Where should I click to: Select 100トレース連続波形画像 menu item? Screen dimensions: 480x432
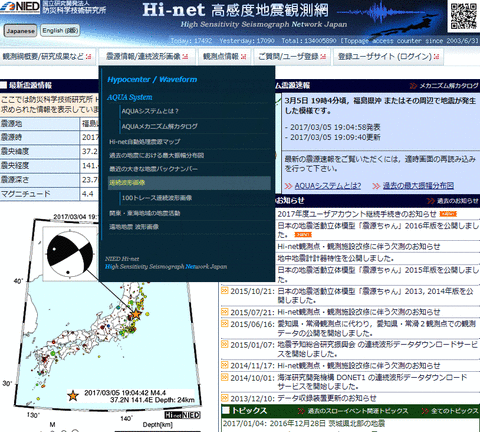[x=157, y=198]
